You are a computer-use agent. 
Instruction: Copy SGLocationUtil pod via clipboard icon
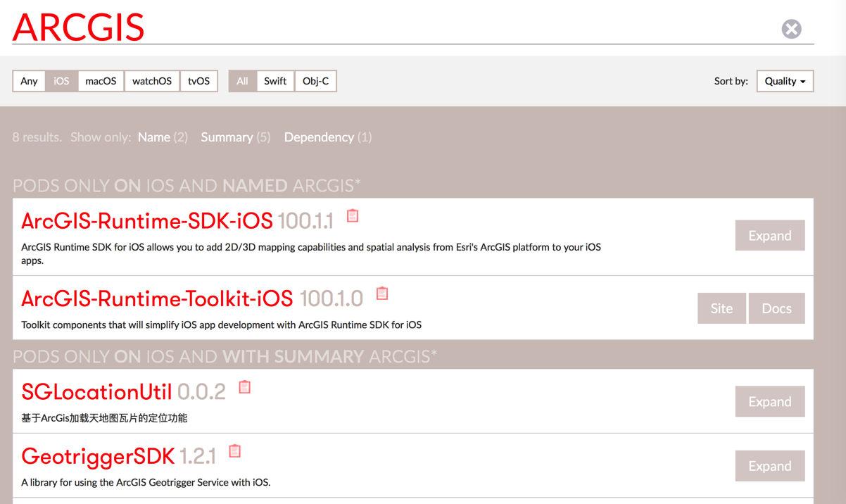point(245,387)
